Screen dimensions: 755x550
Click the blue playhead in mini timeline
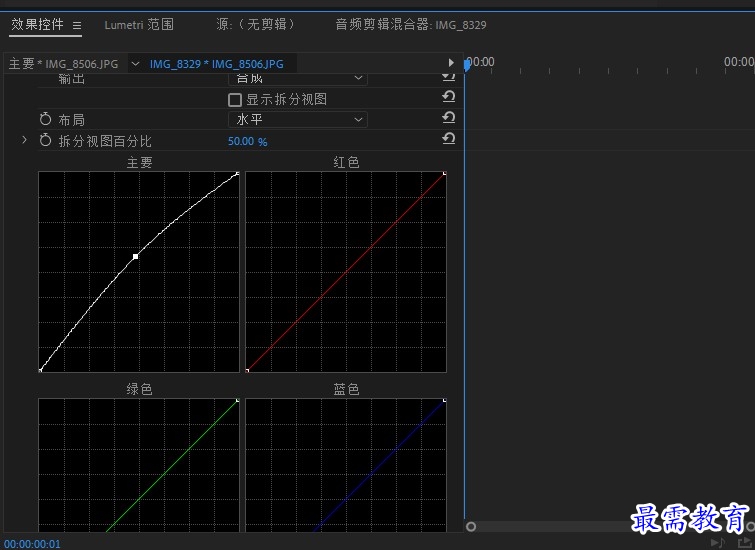coord(467,65)
